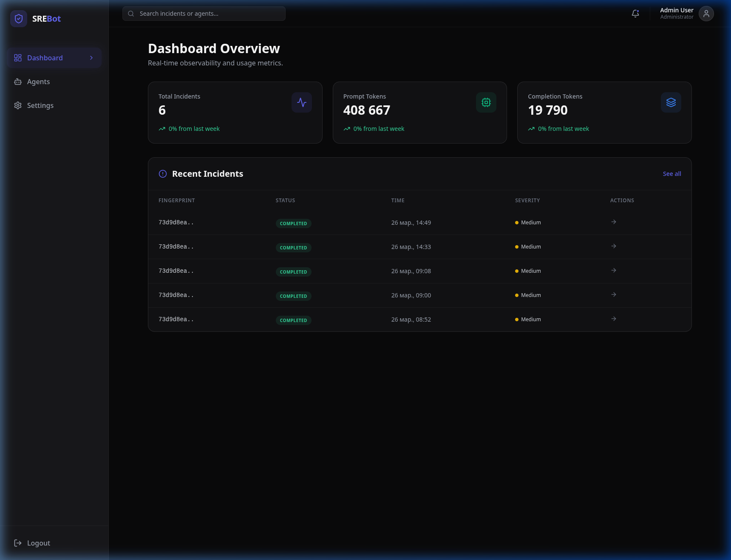Click '0% from last week' under Total Incidents
Screen dimensions: 731x560
[194, 129]
